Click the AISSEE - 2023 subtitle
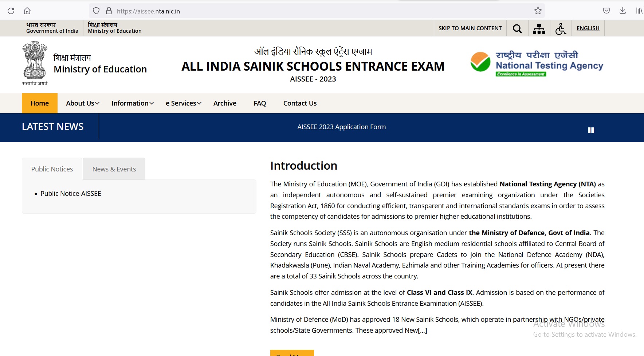This screenshot has width=644, height=356. pos(313,79)
